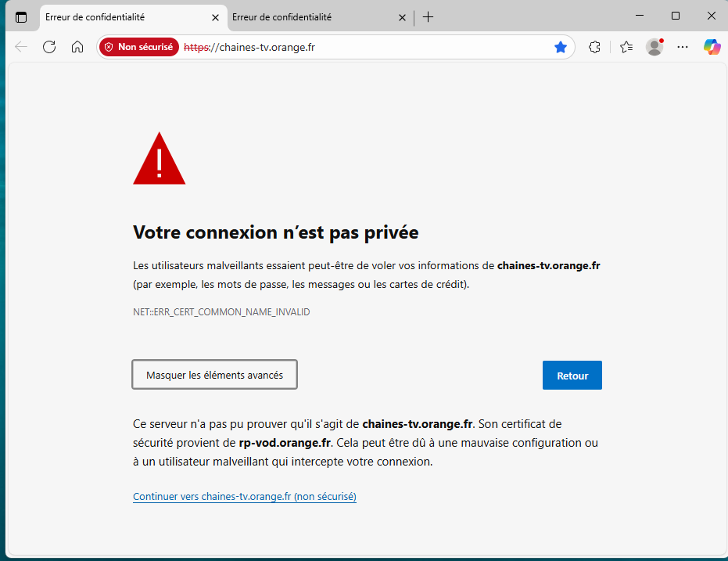
Task: Open the Copilot sidebar
Action: [712, 47]
